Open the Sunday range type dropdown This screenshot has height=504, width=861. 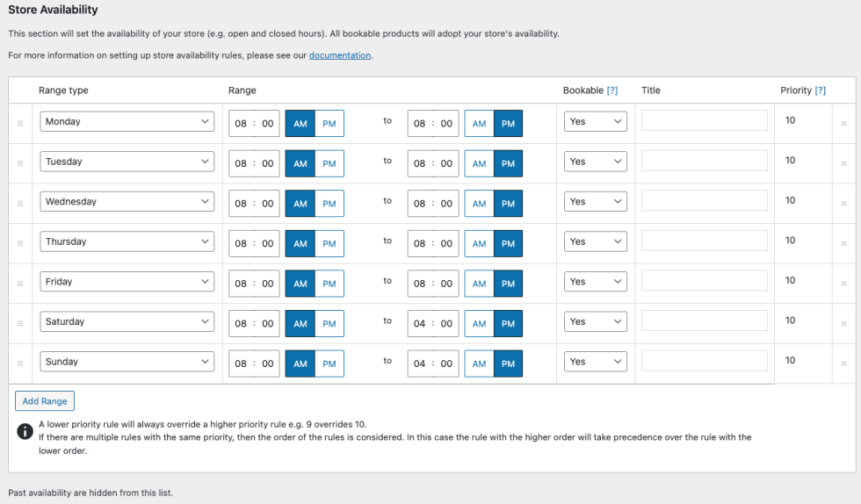point(127,362)
